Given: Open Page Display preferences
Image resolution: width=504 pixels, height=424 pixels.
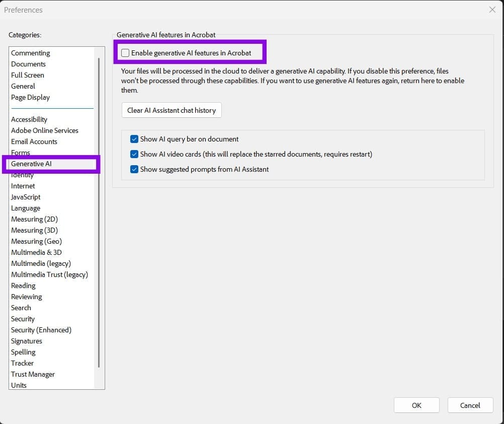Looking at the screenshot, I should pos(31,98).
